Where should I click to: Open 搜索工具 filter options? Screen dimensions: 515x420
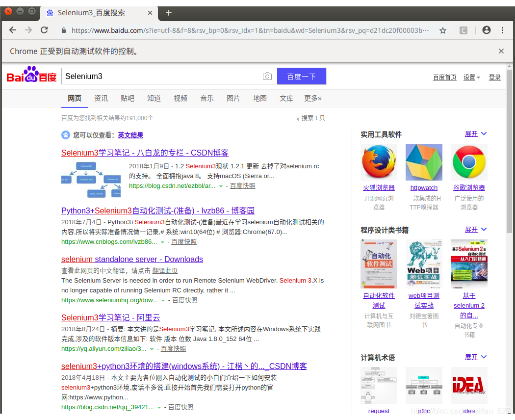310,118
